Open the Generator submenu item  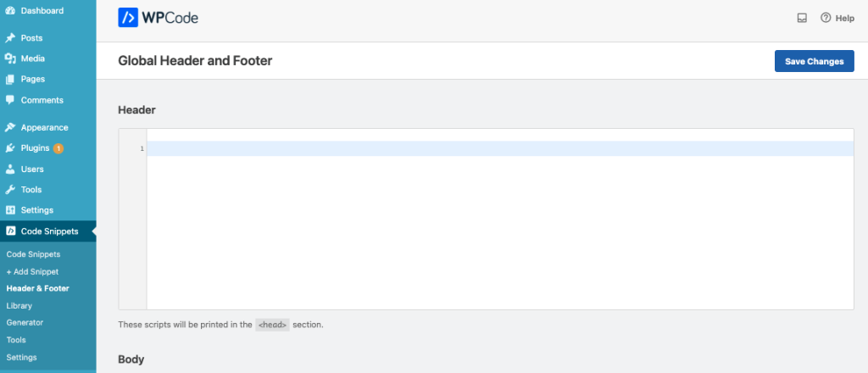[x=25, y=322]
